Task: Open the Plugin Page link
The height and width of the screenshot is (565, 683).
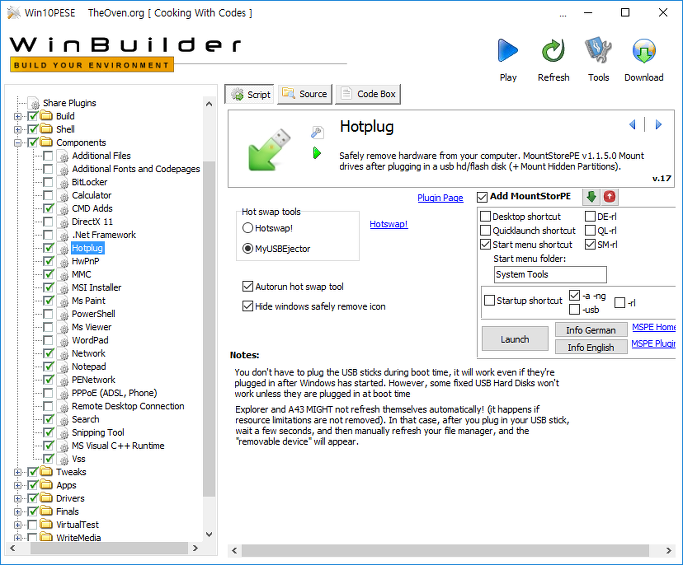Action: [x=440, y=198]
